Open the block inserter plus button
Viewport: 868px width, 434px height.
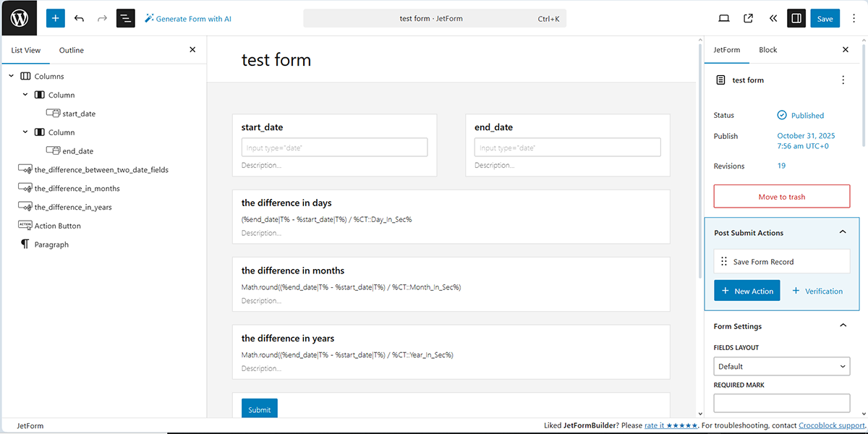(x=56, y=18)
